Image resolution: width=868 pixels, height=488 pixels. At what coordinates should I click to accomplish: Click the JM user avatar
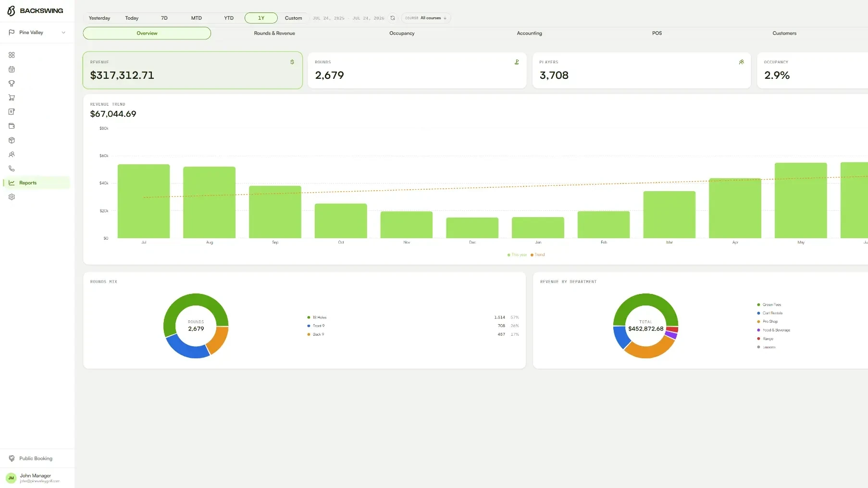click(11, 478)
